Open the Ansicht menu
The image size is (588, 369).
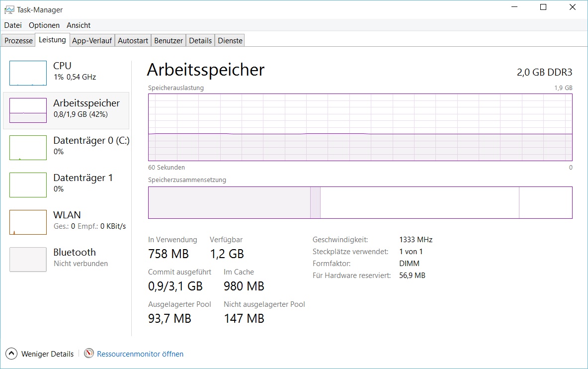79,25
